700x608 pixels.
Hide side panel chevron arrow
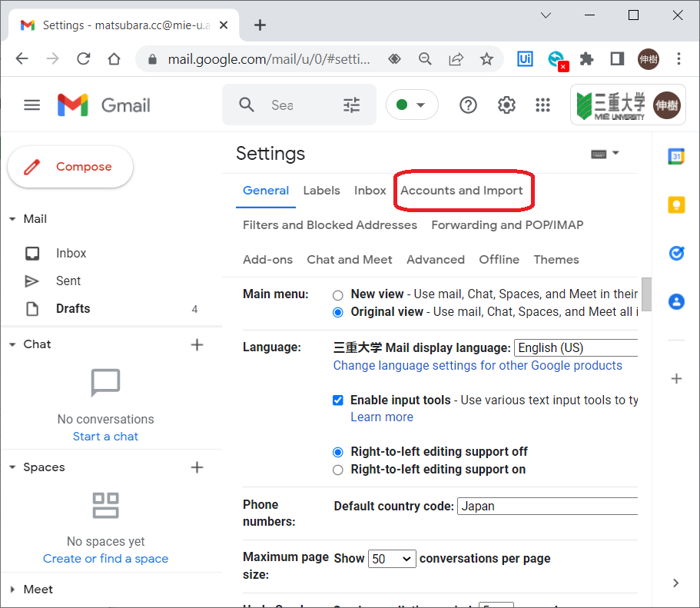click(x=676, y=583)
